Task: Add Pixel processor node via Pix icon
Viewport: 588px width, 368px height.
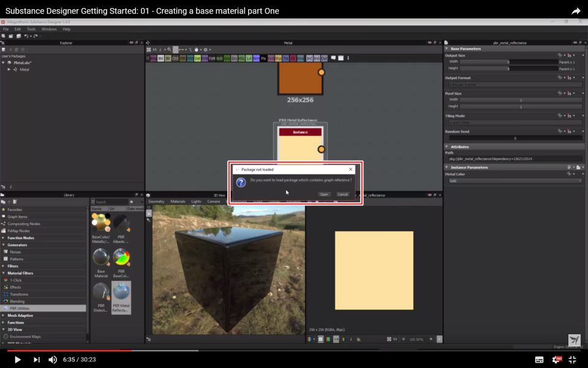Action: pyautogui.click(x=263, y=59)
